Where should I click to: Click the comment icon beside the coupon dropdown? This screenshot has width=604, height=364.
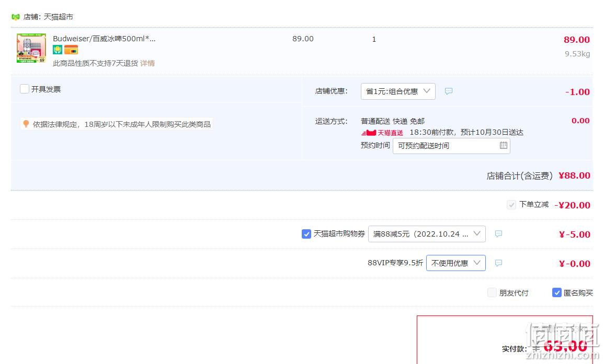click(498, 234)
